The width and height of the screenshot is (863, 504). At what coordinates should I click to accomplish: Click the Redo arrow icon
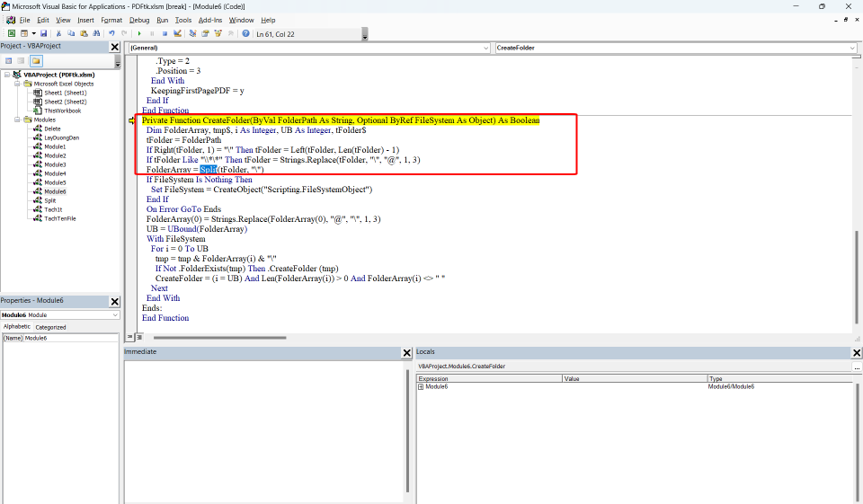(124, 33)
